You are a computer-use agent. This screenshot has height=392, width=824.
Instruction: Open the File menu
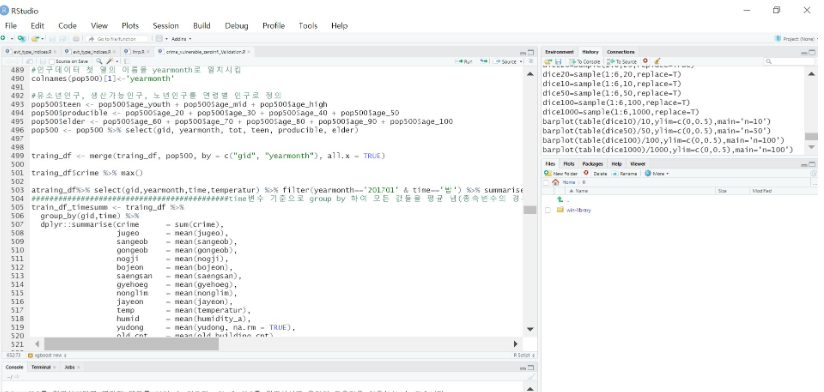coord(11,25)
